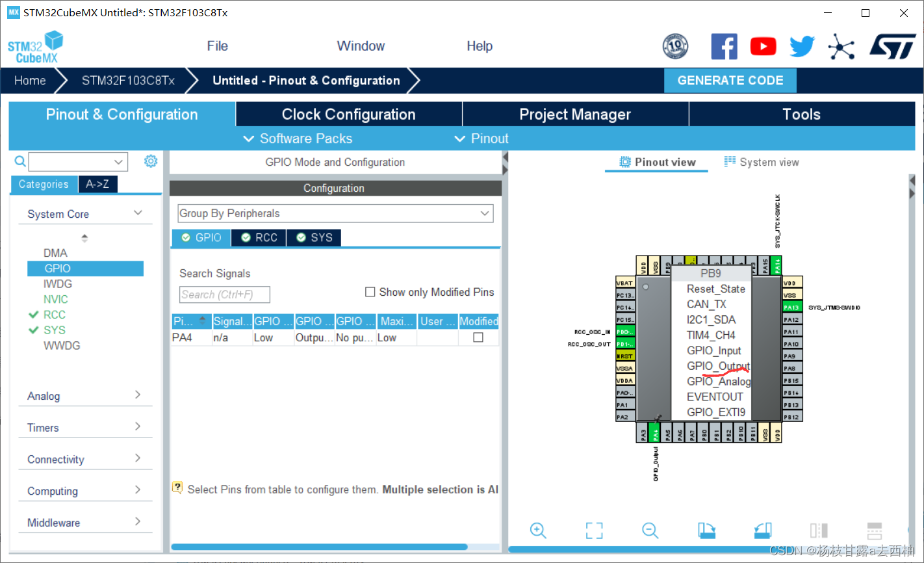924x563 pixels.
Task: Rotate the chip clockwise
Action: [x=706, y=530]
